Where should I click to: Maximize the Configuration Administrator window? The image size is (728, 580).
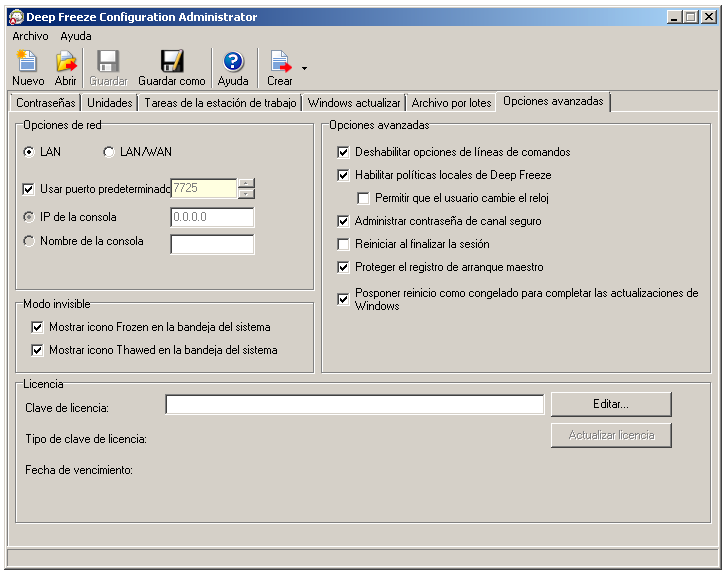(x=691, y=17)
